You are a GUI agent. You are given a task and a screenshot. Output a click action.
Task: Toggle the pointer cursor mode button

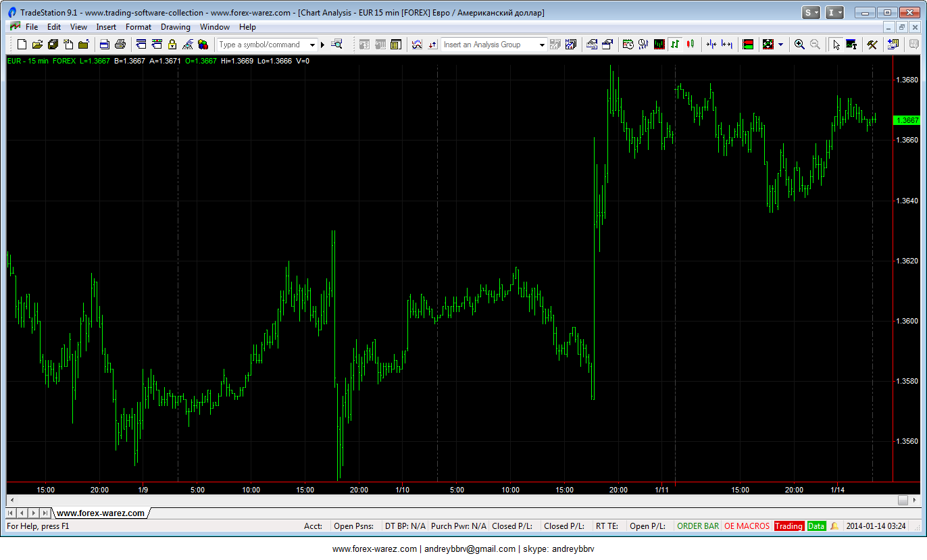836,45
